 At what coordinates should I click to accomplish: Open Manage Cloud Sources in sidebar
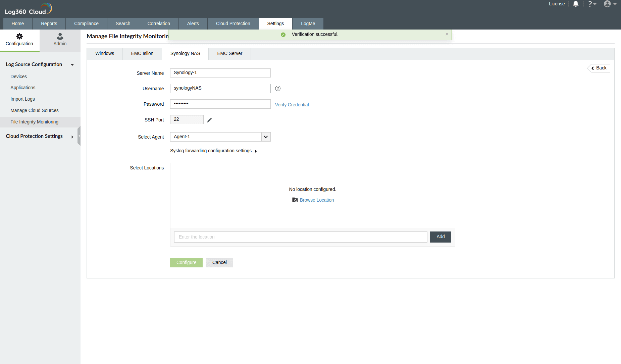(35, 110)
